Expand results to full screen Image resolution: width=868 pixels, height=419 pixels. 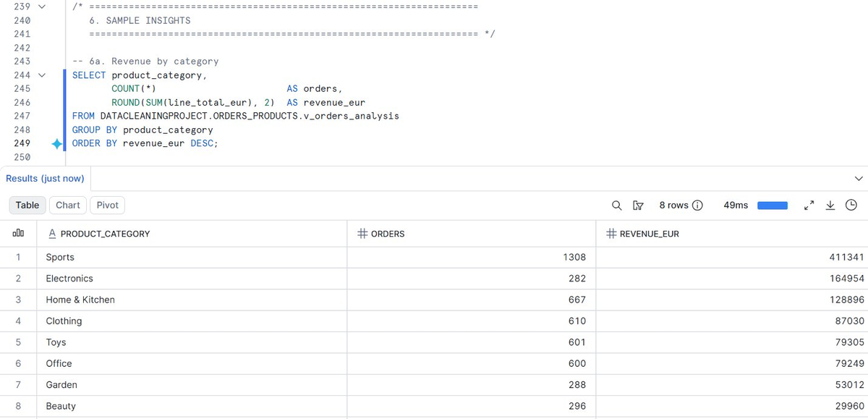[809, 206]
